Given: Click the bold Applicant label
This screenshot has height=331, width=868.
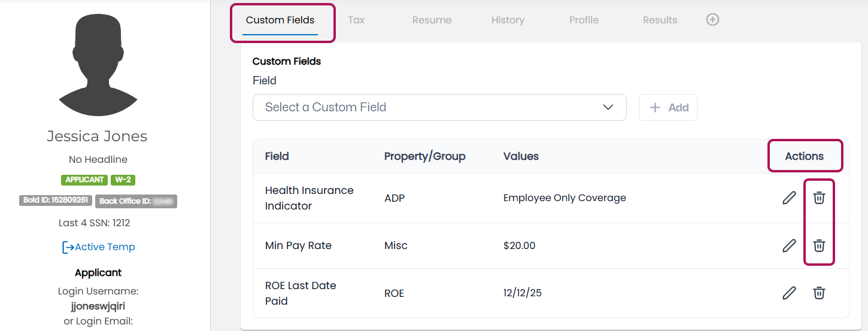Looking at the screenshot, I should [x=98, y=273].
